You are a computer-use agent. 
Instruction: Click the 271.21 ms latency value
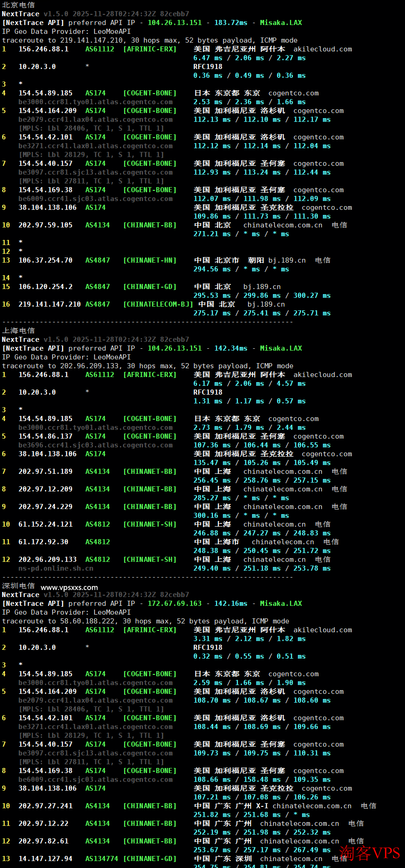click(212, 234)
